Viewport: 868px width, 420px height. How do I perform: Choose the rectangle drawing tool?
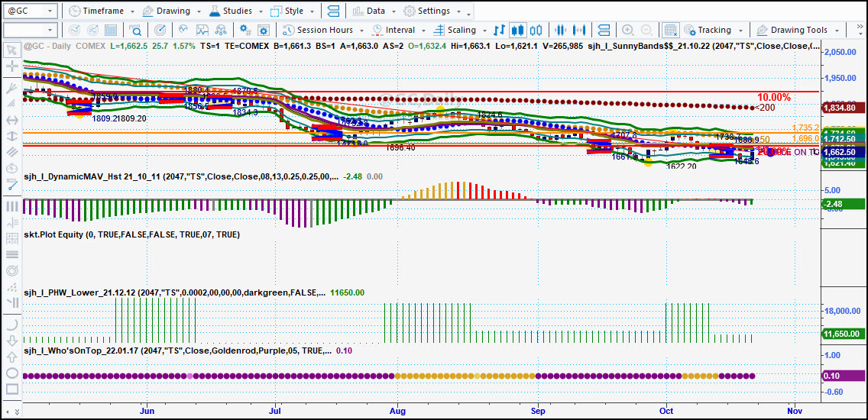coord(11,389)
